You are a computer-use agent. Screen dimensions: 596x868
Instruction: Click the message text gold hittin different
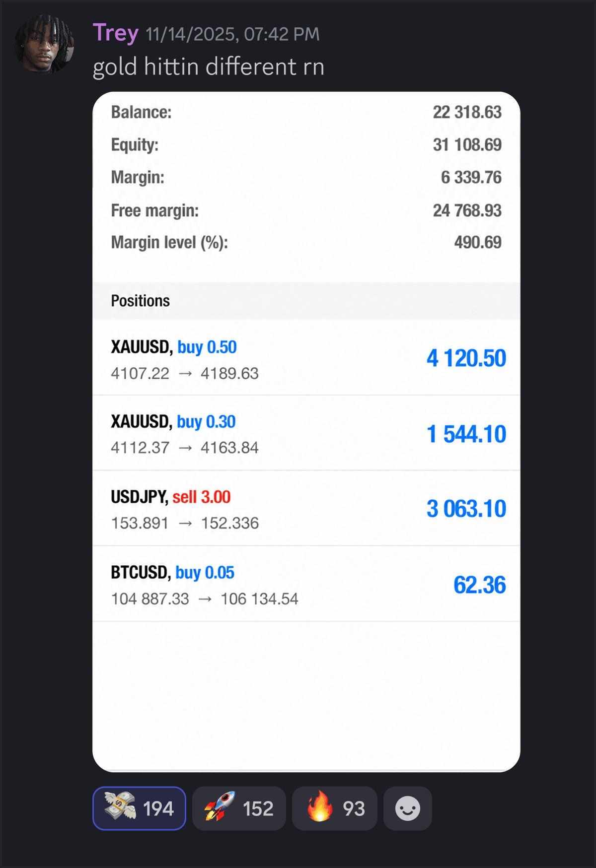point(195,67)
